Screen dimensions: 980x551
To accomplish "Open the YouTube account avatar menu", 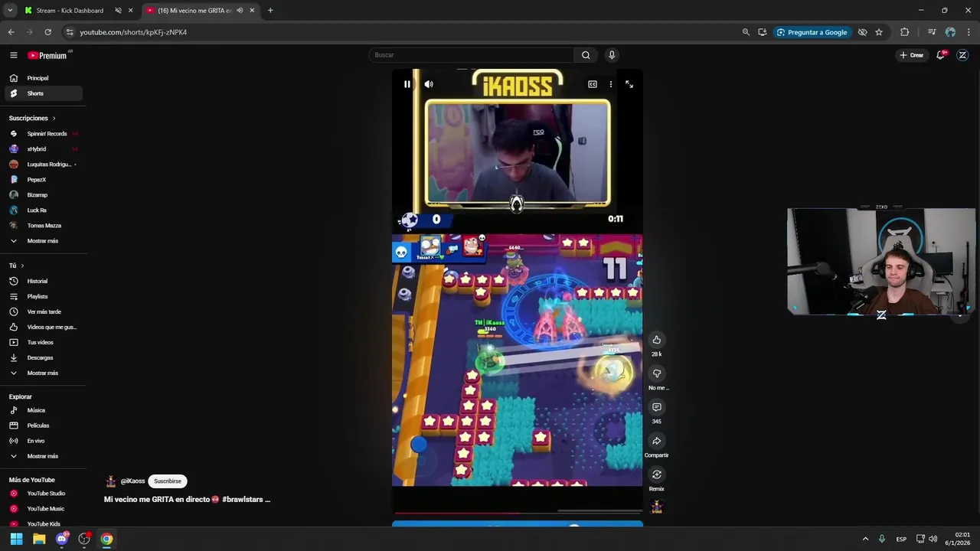I will pos(962,55).
